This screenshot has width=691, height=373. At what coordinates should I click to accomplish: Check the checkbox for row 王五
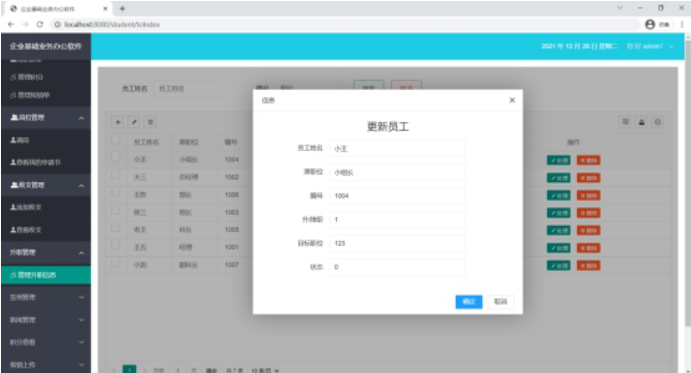tap(115, 245)
